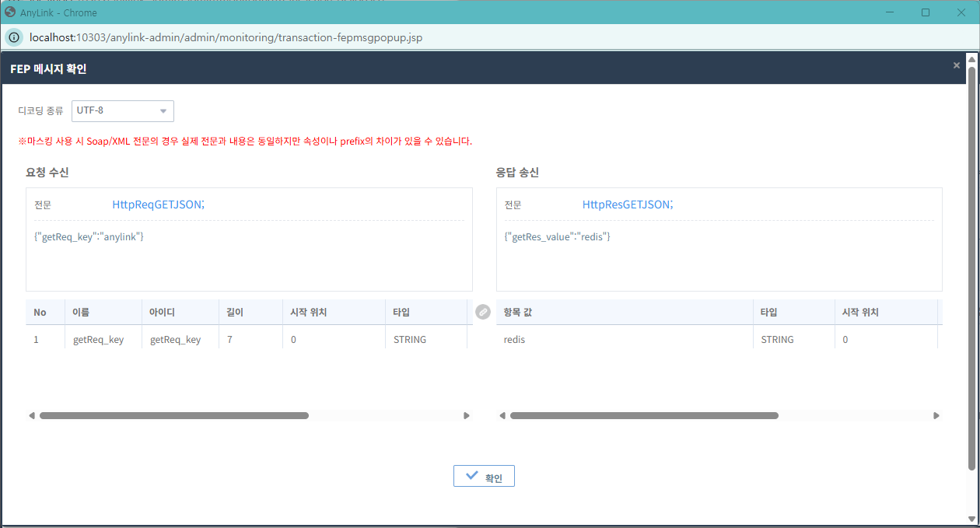Select the getReq_key row in request table
The width and height of the screenshot is (980, 528).
(x=98, y=340)
